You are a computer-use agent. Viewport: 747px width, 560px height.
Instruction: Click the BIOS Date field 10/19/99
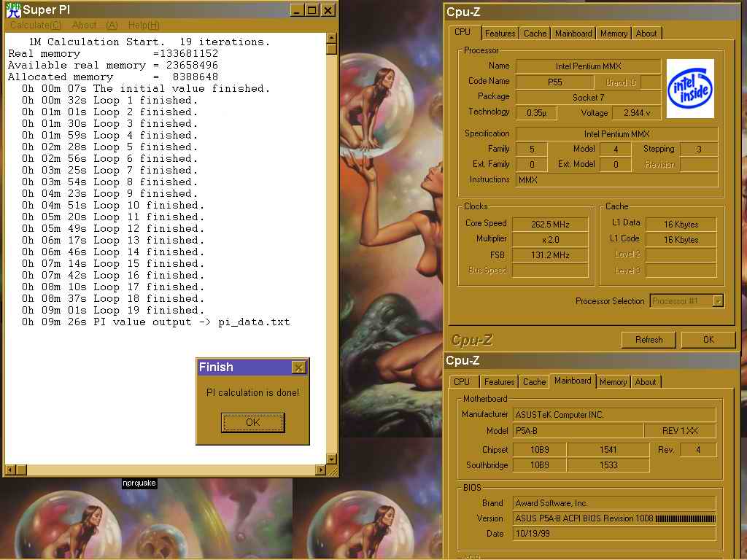[614, 534]
